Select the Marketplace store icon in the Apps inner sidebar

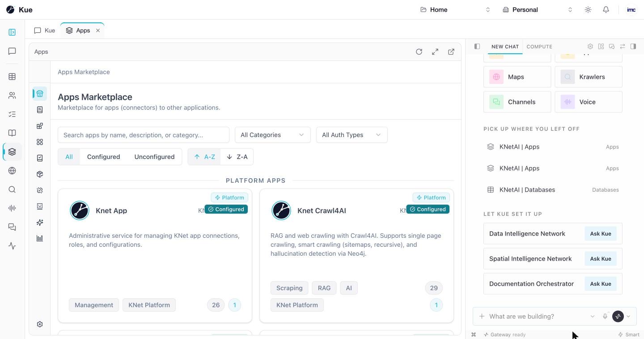coord(40,94)
